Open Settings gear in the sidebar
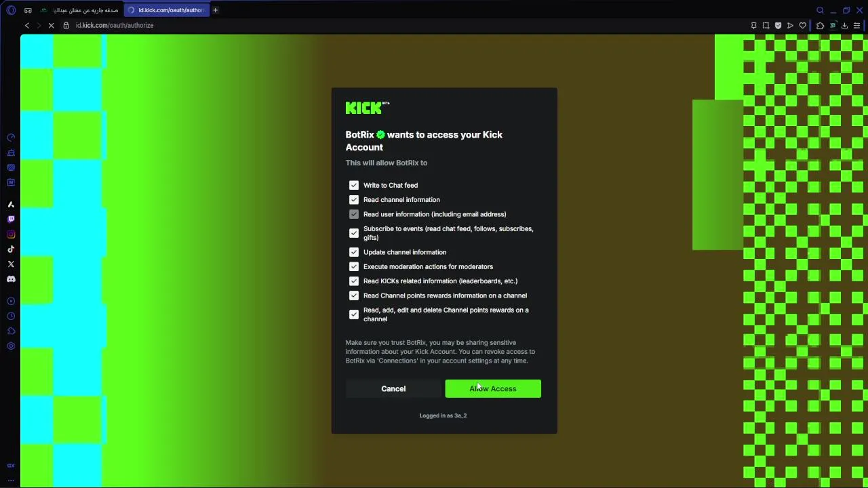Viewport: 868px width, 488px height. [x=11, y=346]
